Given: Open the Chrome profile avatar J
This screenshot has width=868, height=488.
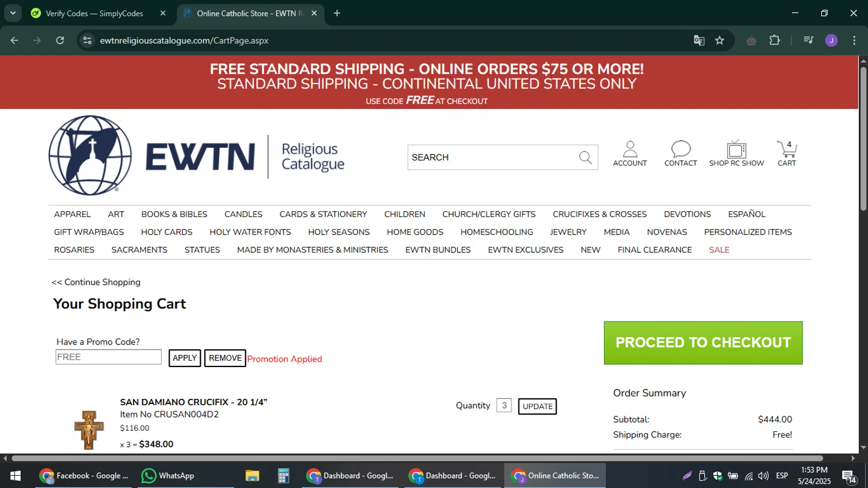Looking at the screenshot, I should click(831, 41).
